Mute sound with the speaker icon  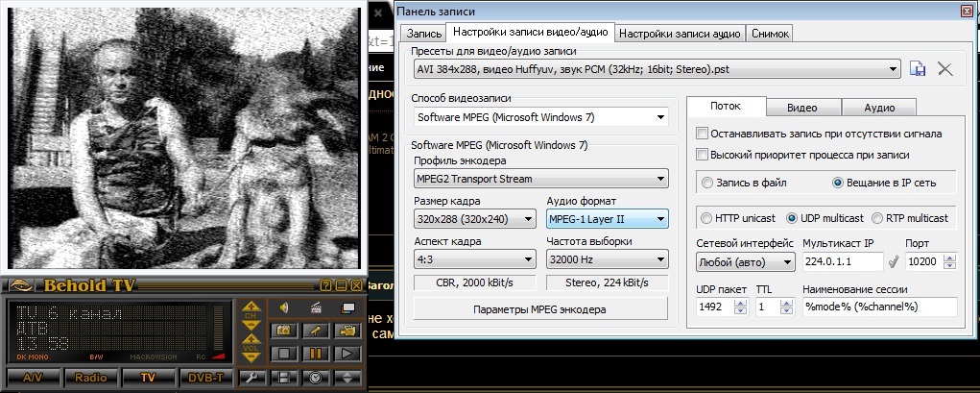(x=285, y=307)
